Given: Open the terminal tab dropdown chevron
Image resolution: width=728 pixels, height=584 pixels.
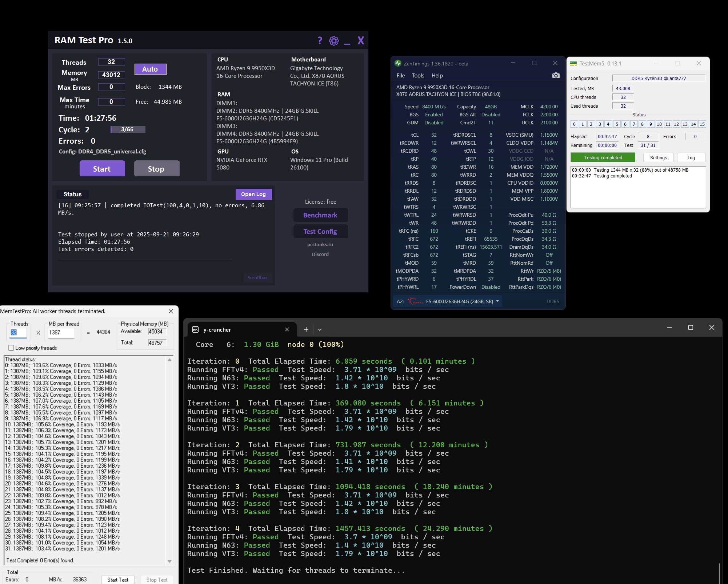Looking at the screenshot, I should 320,329.
